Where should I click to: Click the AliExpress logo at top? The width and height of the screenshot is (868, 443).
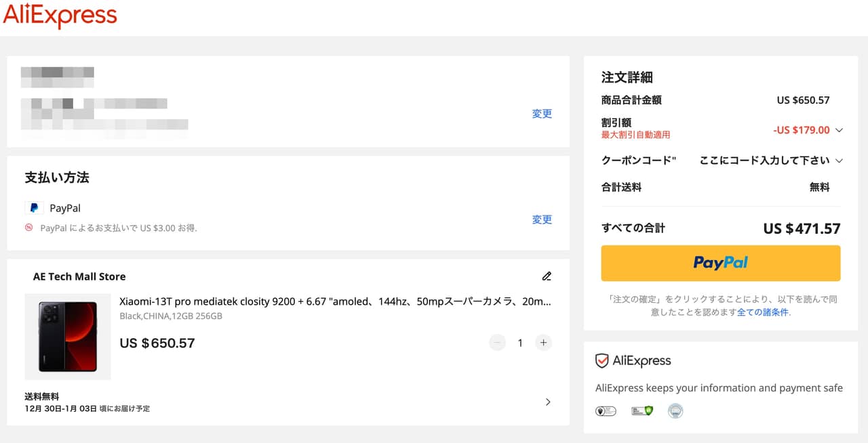coord(60,16)
